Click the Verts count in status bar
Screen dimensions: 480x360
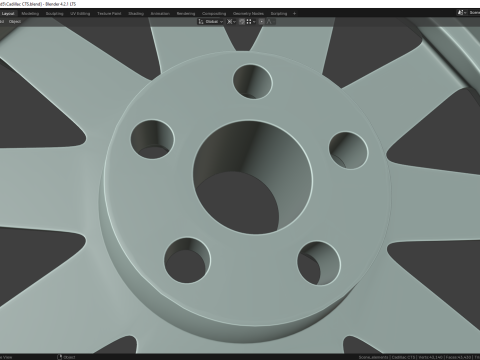(x=430, y=357)
